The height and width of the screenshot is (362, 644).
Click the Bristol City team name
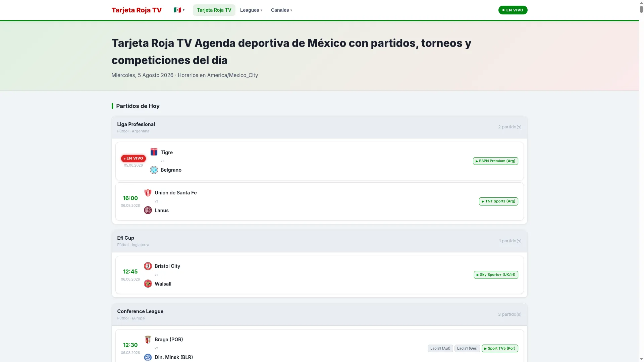167,266
